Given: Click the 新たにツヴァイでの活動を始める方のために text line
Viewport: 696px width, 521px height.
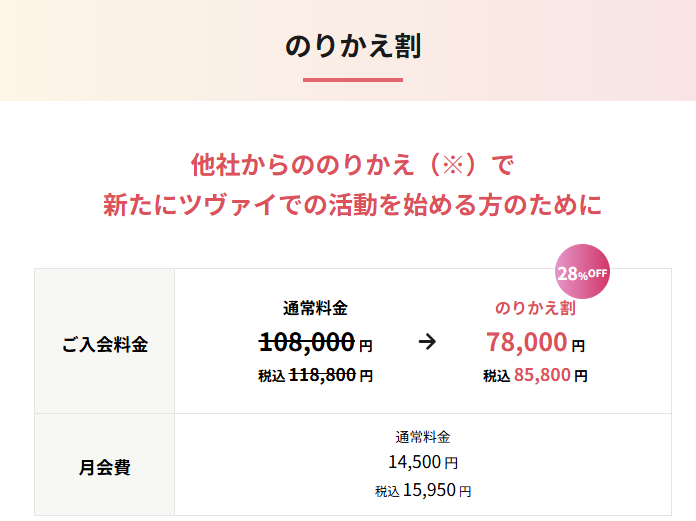Looking at the screenshot, I should click(x=353, y=205).
